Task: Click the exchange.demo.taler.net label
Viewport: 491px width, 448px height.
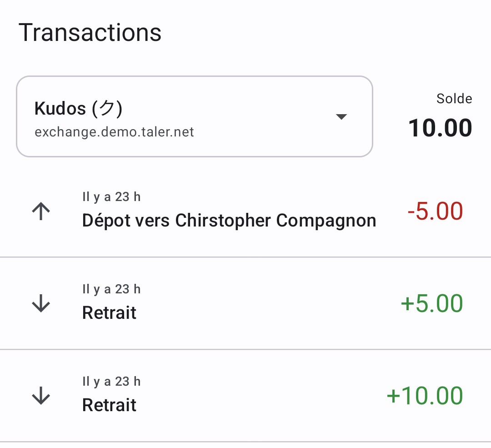Action: click(115, 132)
